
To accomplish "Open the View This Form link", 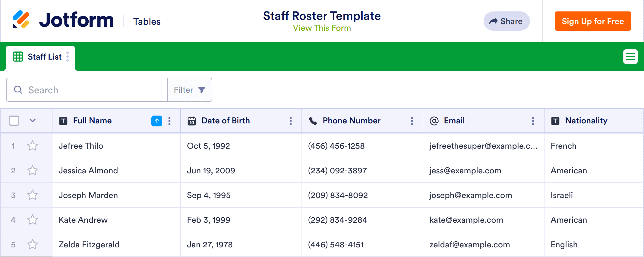I will tap(322, 28).
